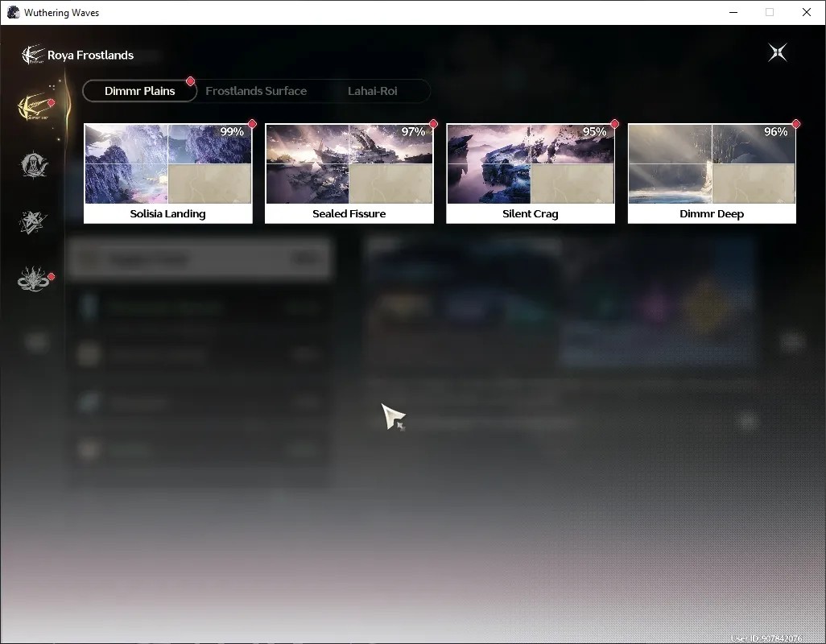The width and height of the screenshot is (826, 644).
Task: Click the red marker on the Dimmr Deep card
Action: click(795, 124)
